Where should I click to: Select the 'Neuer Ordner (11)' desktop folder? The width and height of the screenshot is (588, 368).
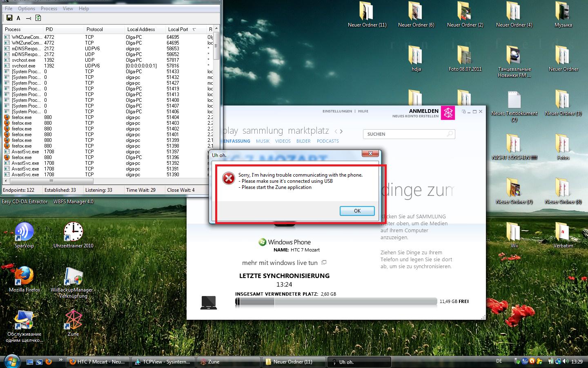pyautogui.click(x=367, y=14)
